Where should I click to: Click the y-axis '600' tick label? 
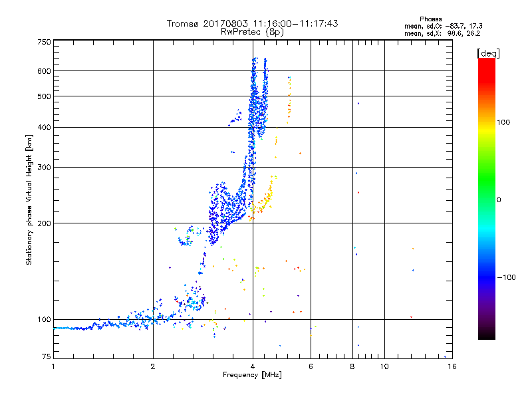44,71
